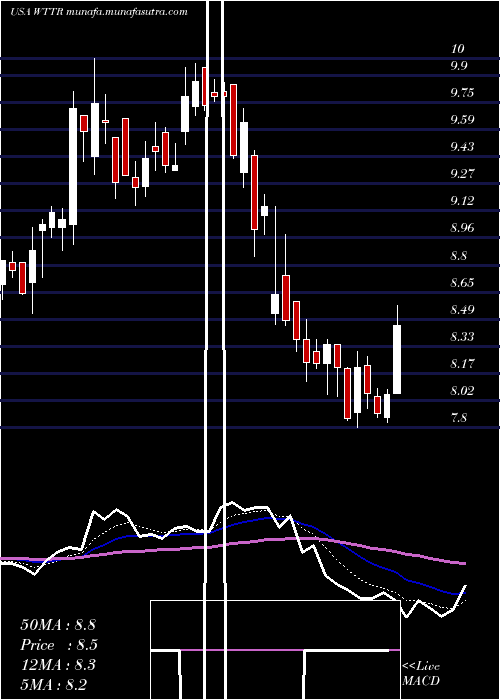
Task: Click the 9.59 price axis label
Action: click(x=462, y=120)
